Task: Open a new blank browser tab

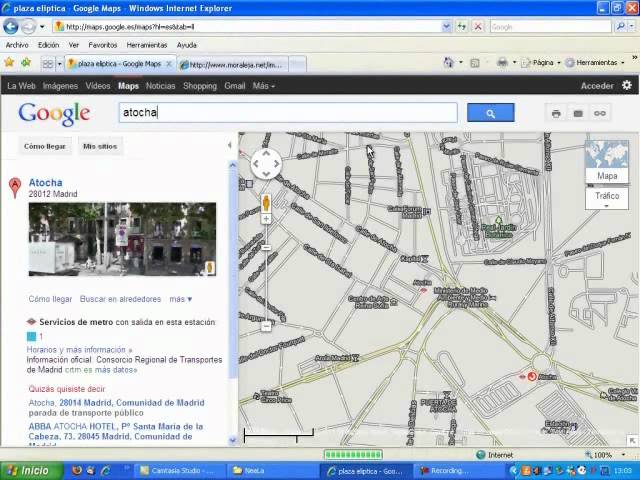Action: coord(298,64)
